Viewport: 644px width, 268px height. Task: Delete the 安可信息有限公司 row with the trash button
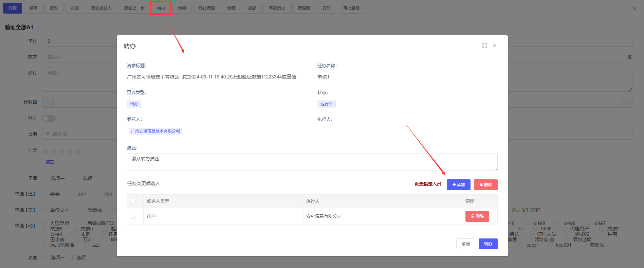click(x=477, y=216)
